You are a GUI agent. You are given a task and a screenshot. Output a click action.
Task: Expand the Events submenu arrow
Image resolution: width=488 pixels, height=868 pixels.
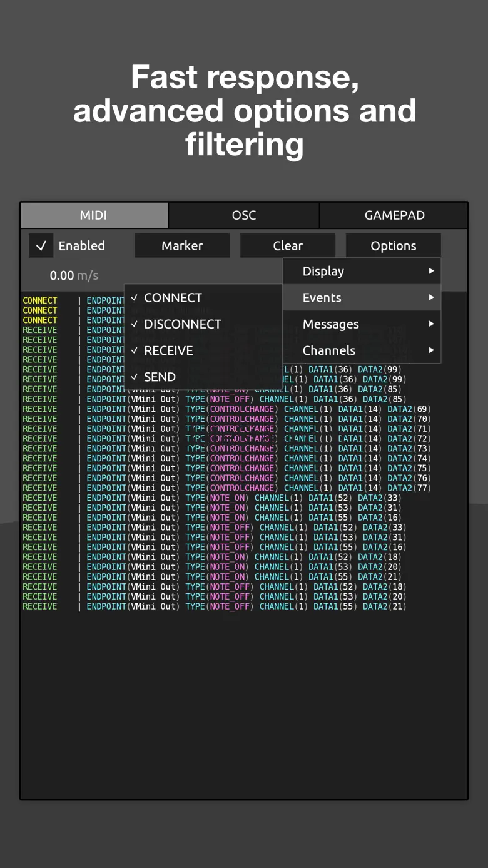coord(431,297)
